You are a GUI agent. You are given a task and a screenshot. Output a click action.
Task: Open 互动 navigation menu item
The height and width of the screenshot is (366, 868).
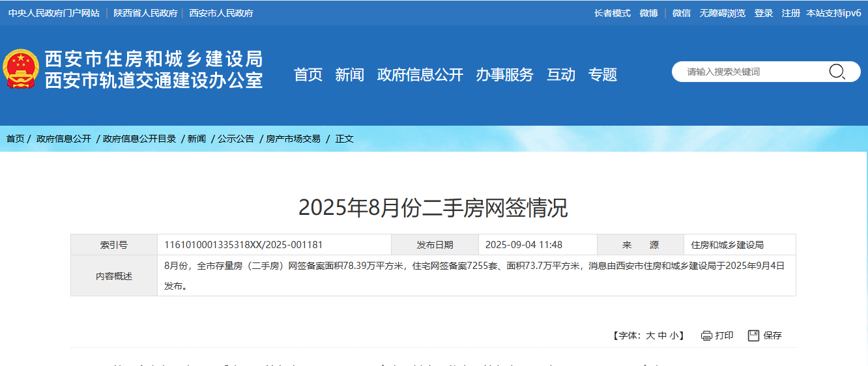coord(561,75)
